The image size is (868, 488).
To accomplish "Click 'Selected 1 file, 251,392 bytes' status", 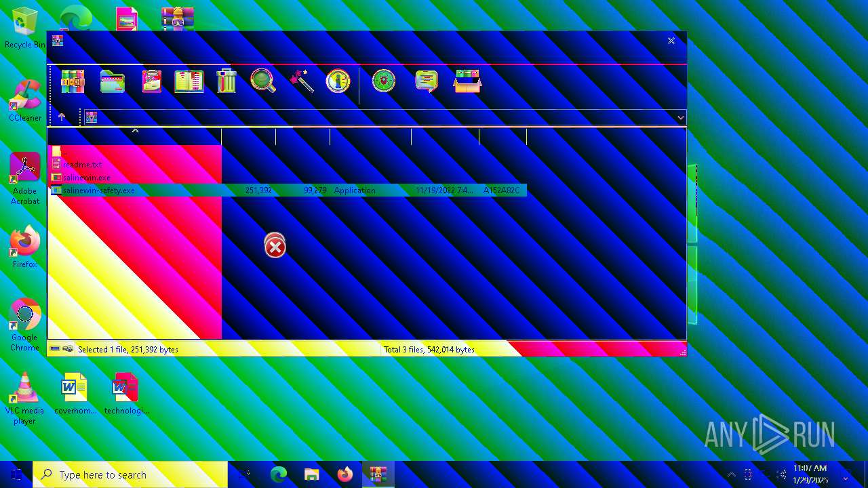I will (x=128, y=350).
